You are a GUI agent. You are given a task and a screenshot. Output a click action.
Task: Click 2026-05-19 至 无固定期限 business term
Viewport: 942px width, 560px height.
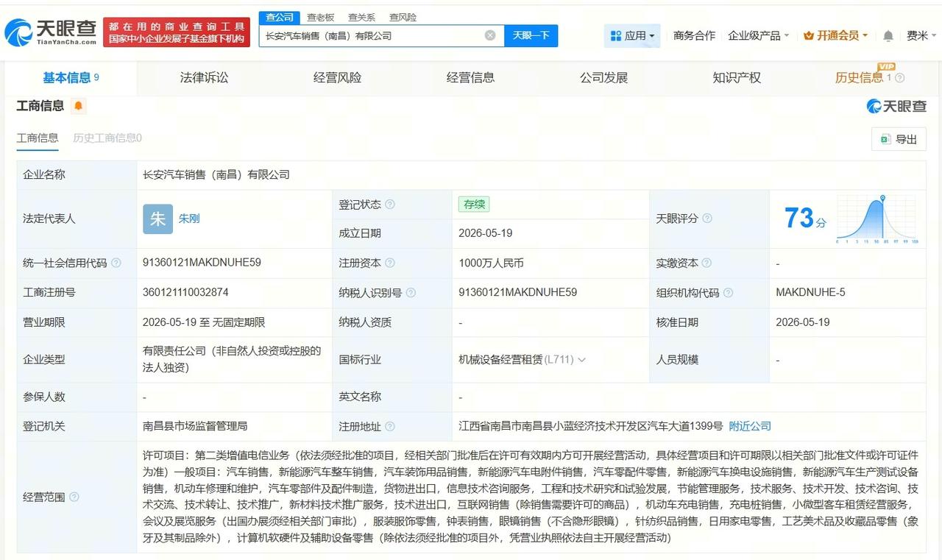tap(204, 322)
